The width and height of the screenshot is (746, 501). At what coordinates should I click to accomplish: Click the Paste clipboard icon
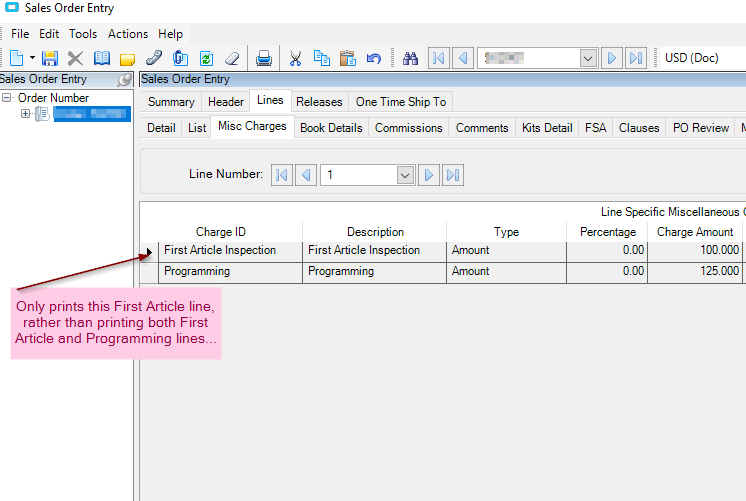tap(348, 58)
